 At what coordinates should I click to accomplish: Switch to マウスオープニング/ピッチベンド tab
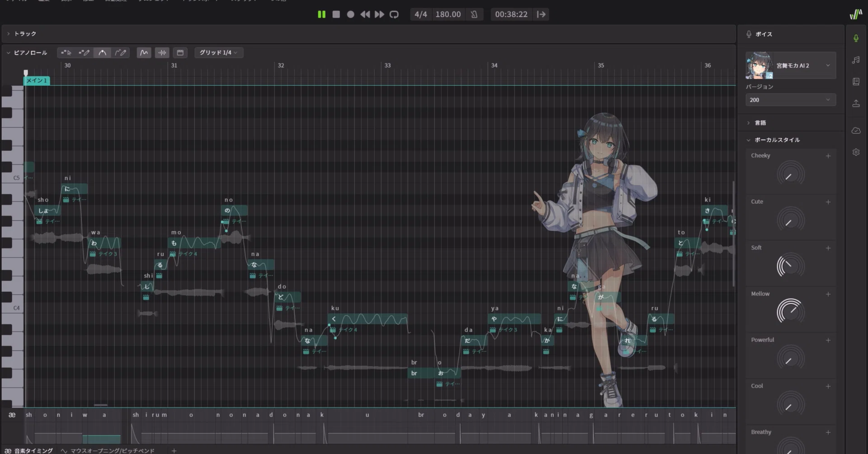coord(108,450)
